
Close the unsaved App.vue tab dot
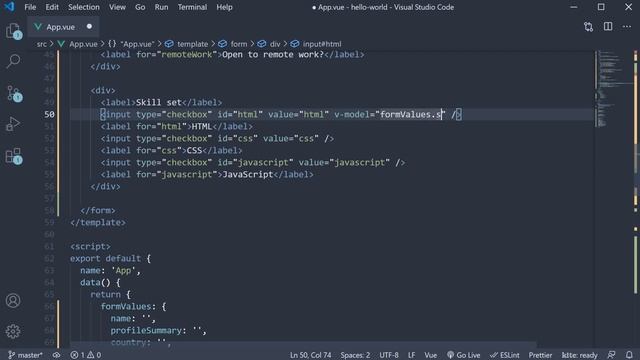pyautogui.click(x=89, y=27)
